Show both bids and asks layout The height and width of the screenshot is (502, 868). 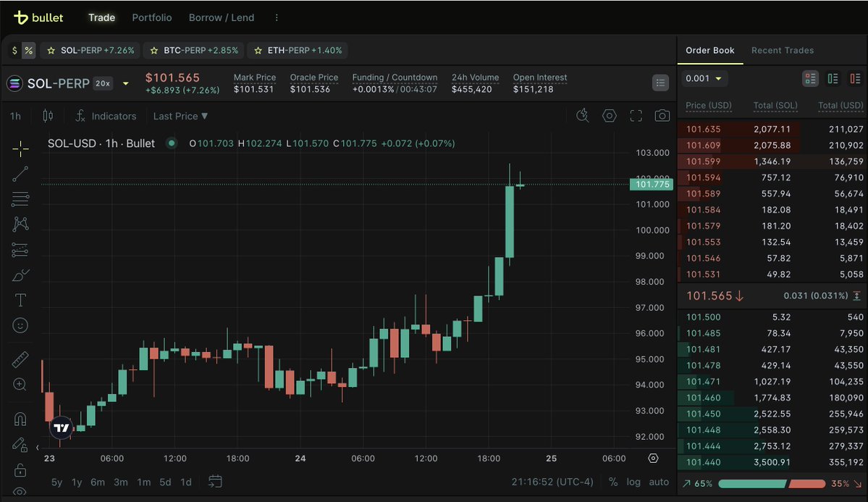point(810,79)
